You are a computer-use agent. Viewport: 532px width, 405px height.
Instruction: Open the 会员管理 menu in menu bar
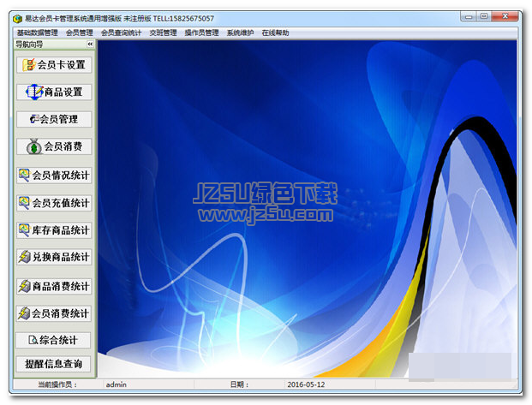80,33
